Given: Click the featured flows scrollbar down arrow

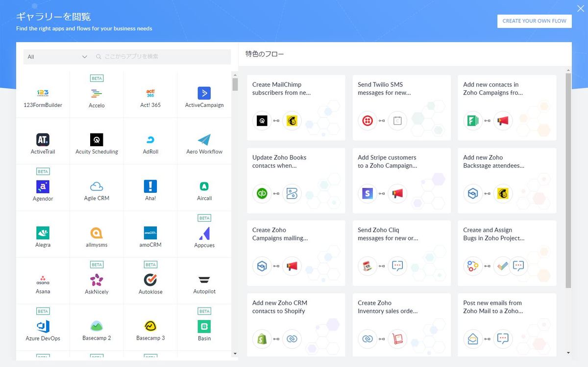Looking at the screenshot, I should click(x=568, y=353).
